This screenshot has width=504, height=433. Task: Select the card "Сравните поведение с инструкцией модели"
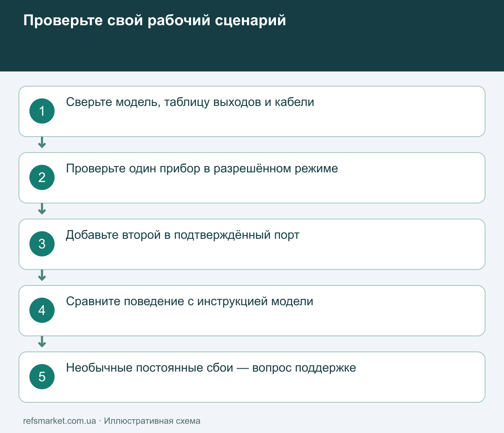coord(252,311)
